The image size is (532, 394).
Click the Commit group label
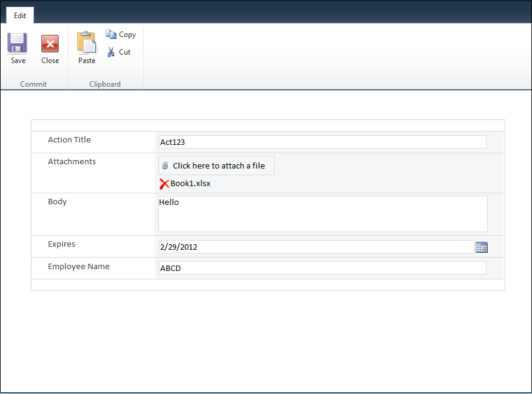[33, 84]
